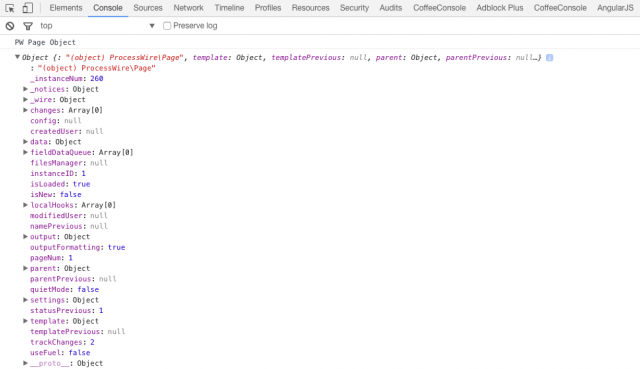Go to the Resources tab
Image resolution: width=640 pixels, height=369 pixels.
310,8
